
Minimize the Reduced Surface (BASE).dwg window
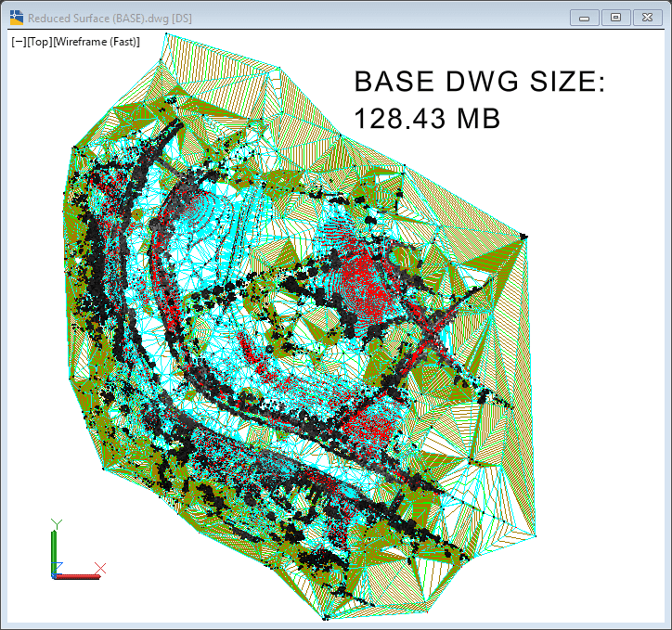[x=585, y=18]
